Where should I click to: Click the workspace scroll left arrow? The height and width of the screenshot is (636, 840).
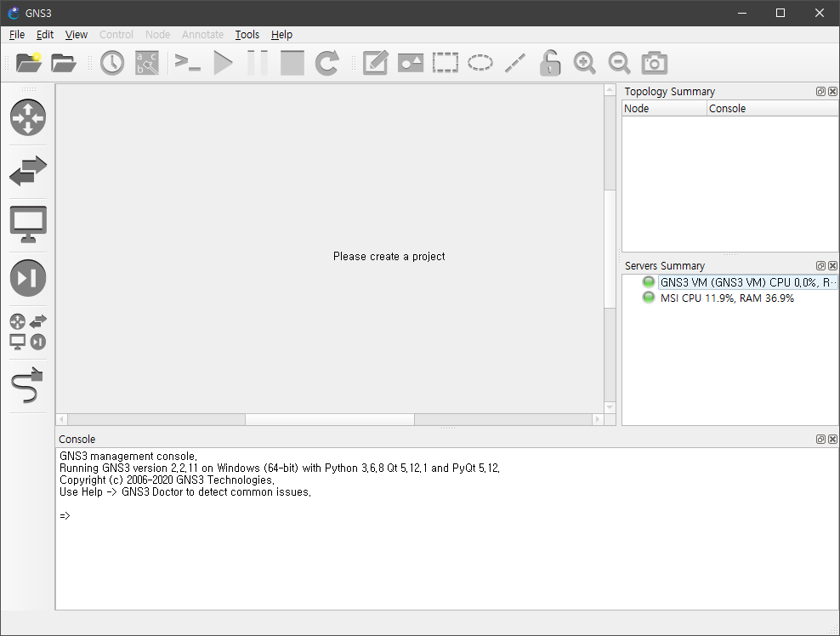point(61,419)
